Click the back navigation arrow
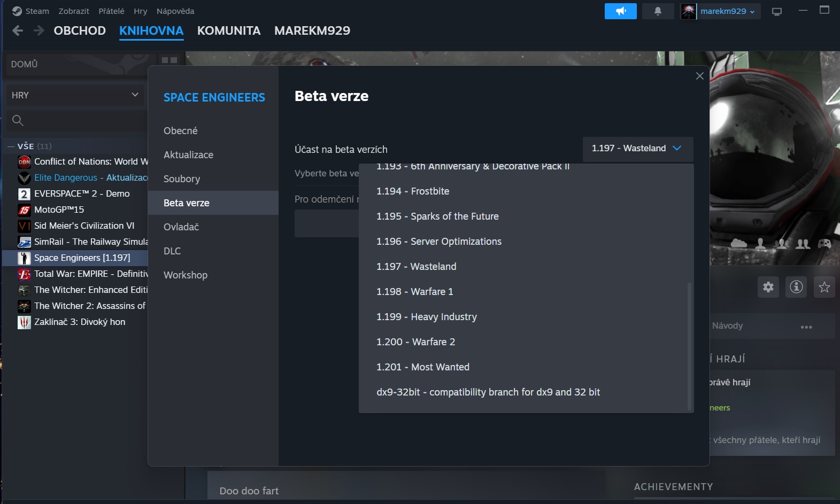 (18, 31)
